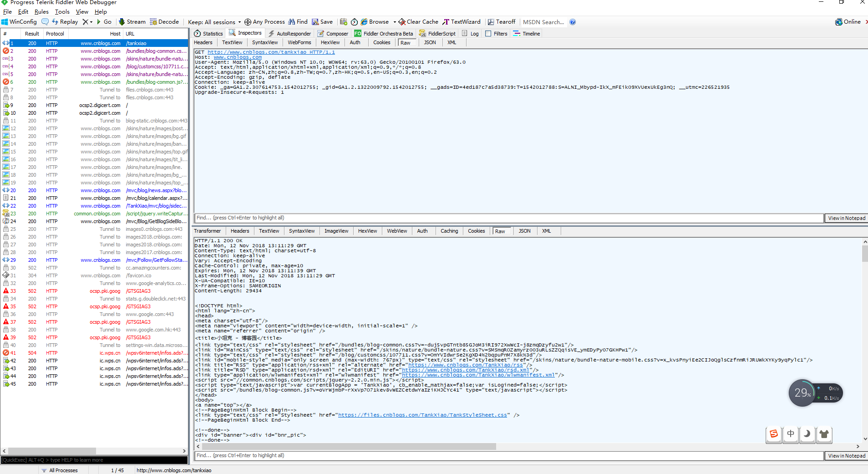The image size is (868, 474).
Task: Click request View in Notepad button
Action: click(847, 218)
